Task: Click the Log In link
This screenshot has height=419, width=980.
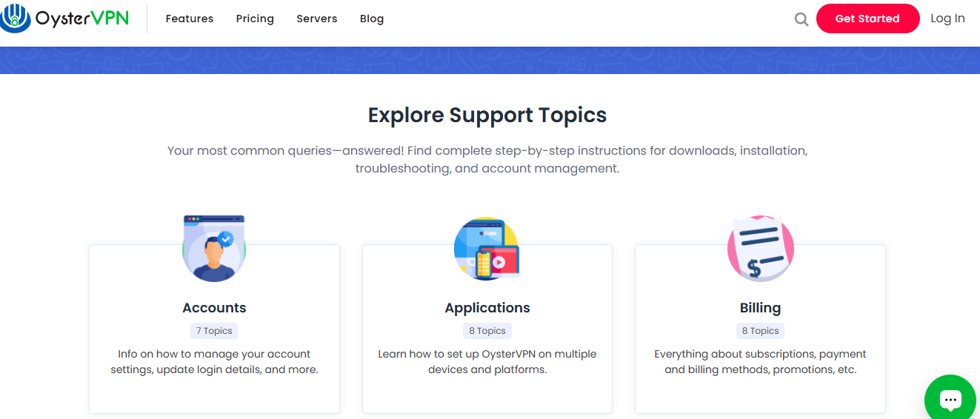Action: 947,19
